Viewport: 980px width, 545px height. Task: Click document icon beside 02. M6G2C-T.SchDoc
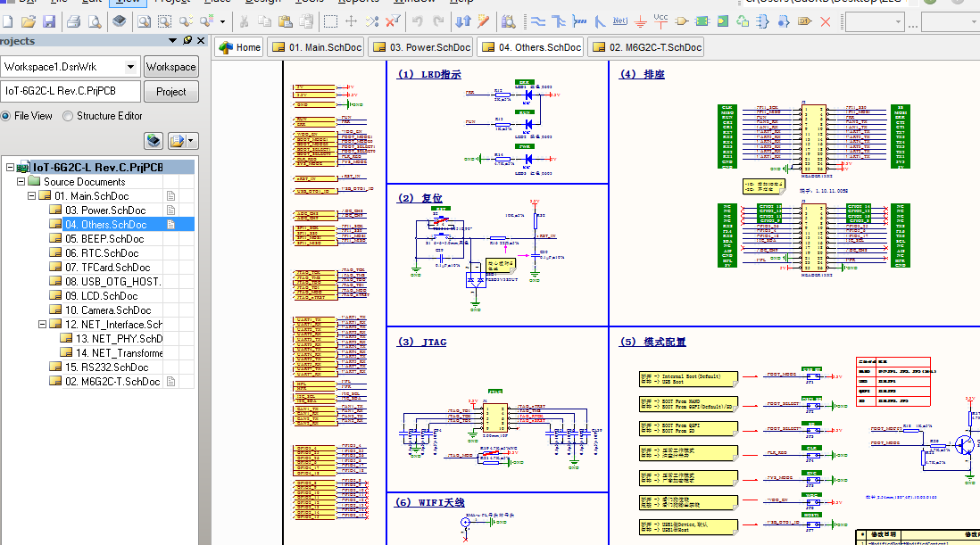[x=170, y=382]
